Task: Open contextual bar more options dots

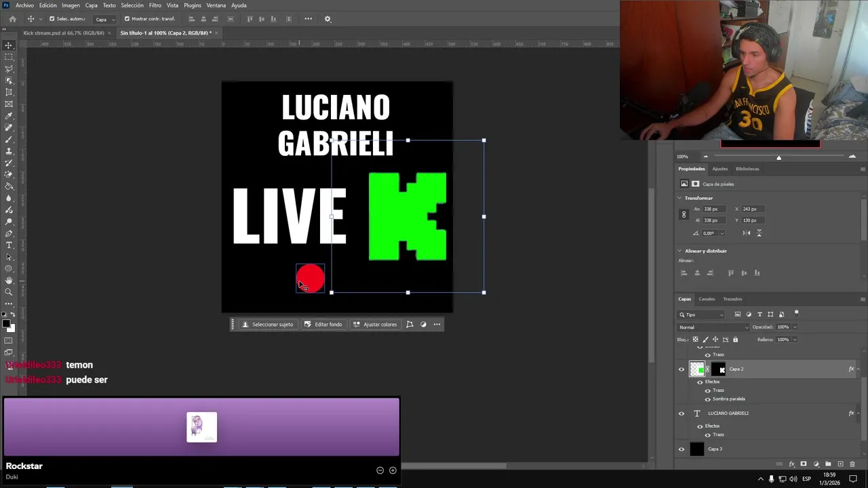Action: pos(437,325)
